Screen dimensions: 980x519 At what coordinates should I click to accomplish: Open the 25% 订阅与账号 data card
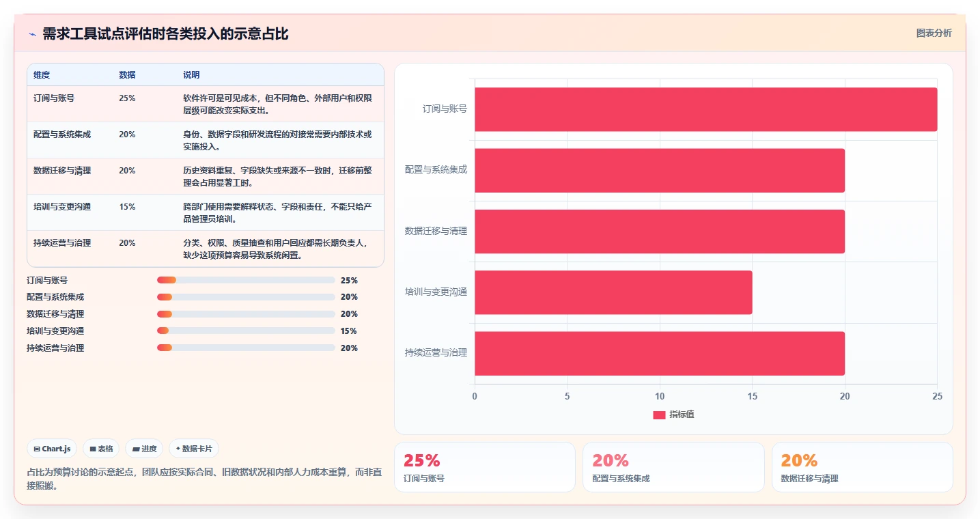click(485, 467)
